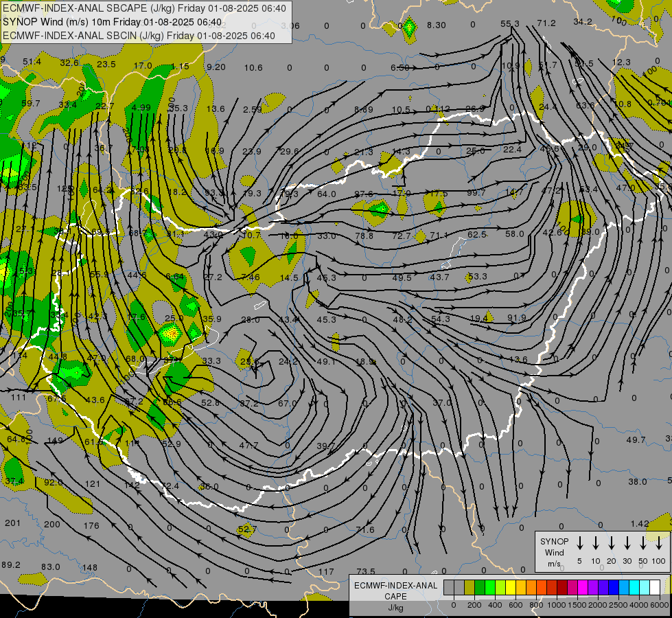Click the map value '62.5'
Image resolution: width=672 pixels, height=618 pixels.
point(477,235)
